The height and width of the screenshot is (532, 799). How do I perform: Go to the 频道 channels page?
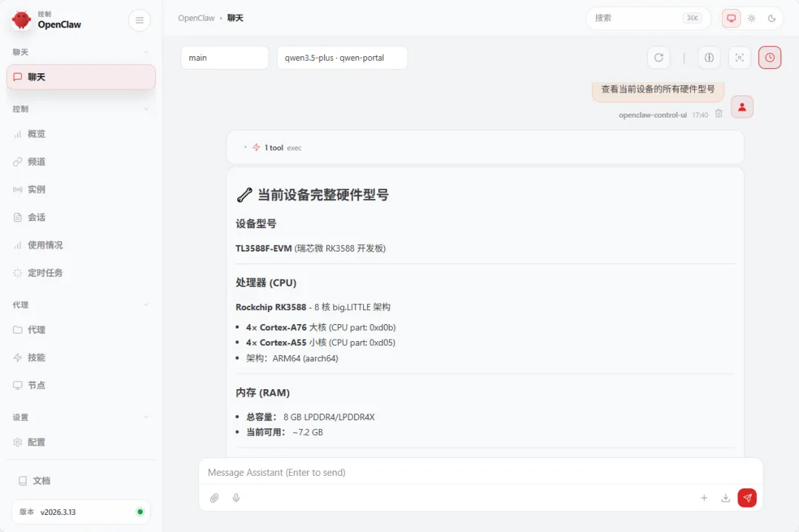81,161
